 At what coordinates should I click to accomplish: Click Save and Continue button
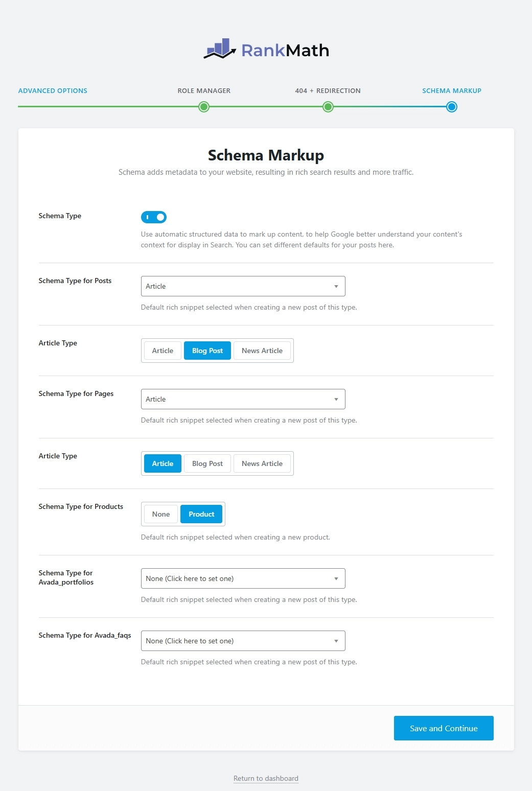[x=444, y=728]
